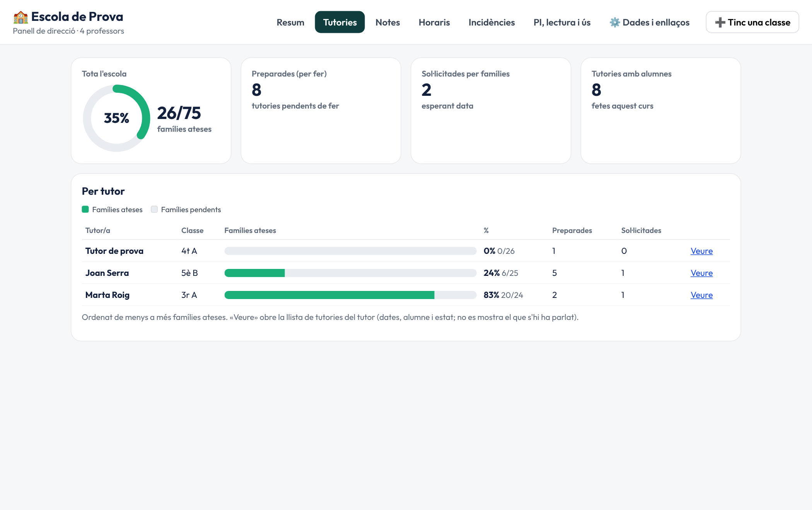The height and width of the screenshot is (510, 812).
Task: Click the Tutories amb alumnes card
Action: click(660, 111)
